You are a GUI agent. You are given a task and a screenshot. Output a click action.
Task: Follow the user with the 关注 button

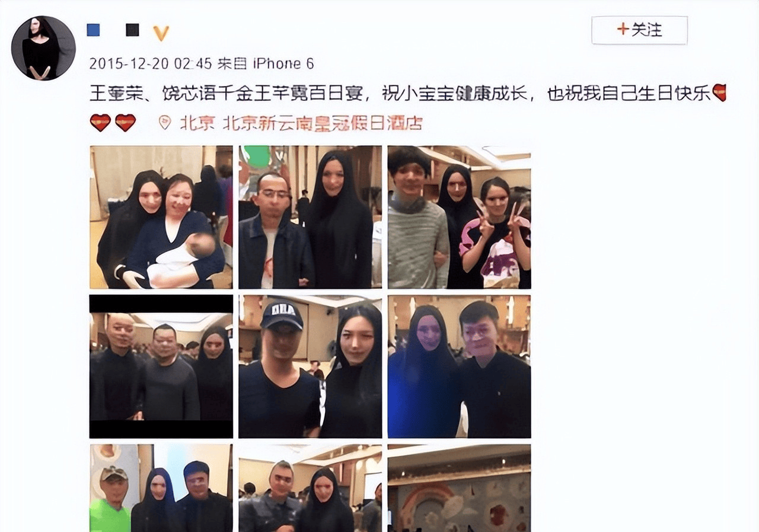point(639,30)
